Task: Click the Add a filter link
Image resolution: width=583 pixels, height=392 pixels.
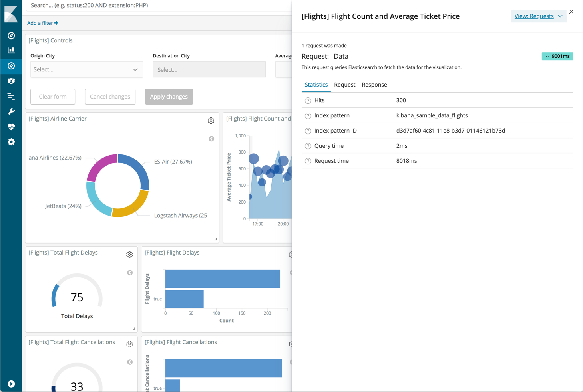Action: click(x=43, y=23)
